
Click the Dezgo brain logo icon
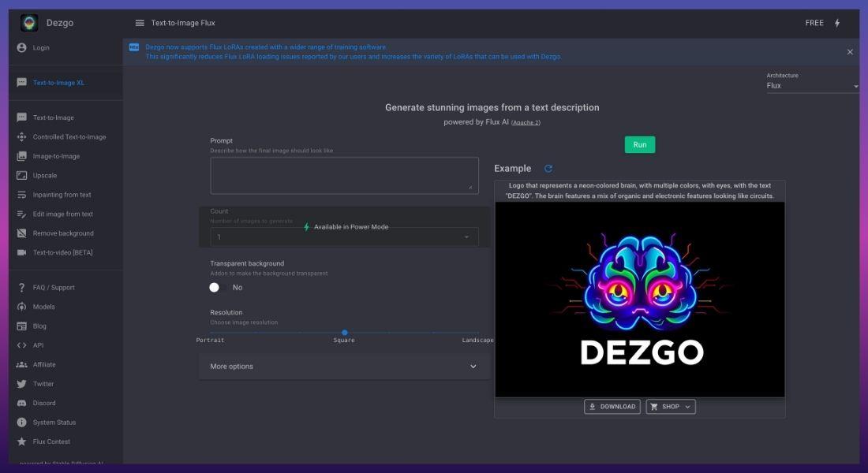[29, 23]
